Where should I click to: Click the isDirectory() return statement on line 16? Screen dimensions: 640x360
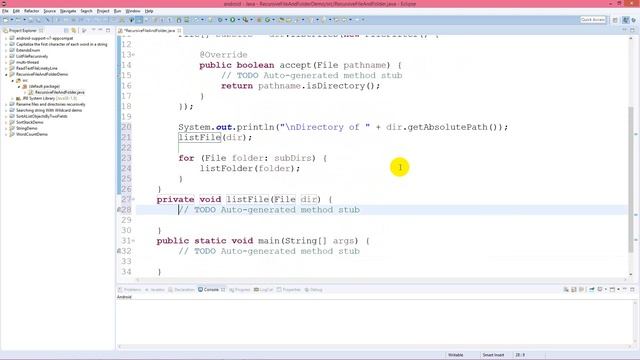300,86
